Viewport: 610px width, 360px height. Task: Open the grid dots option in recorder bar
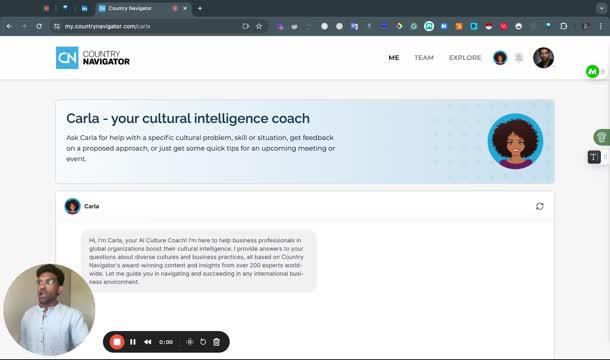pos(189,342)
